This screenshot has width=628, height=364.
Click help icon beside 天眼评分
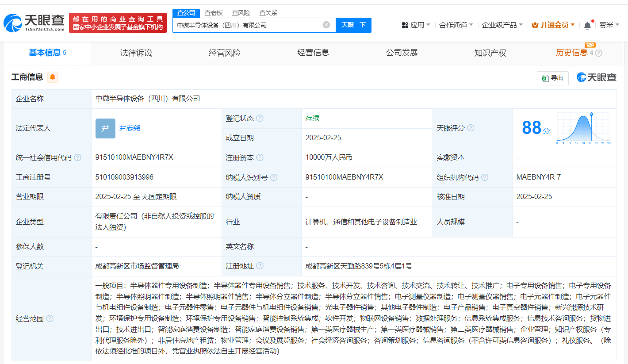click(471, 128)
